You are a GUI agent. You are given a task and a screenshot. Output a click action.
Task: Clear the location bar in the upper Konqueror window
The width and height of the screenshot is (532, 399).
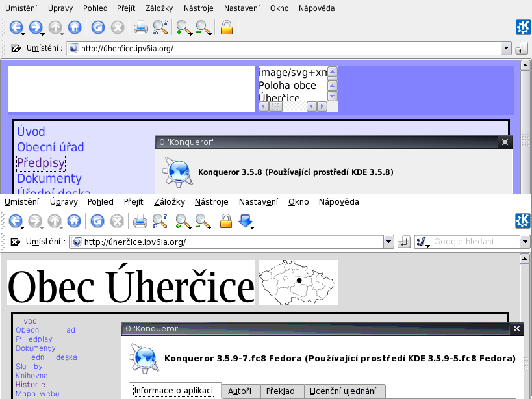coord(16,49)
